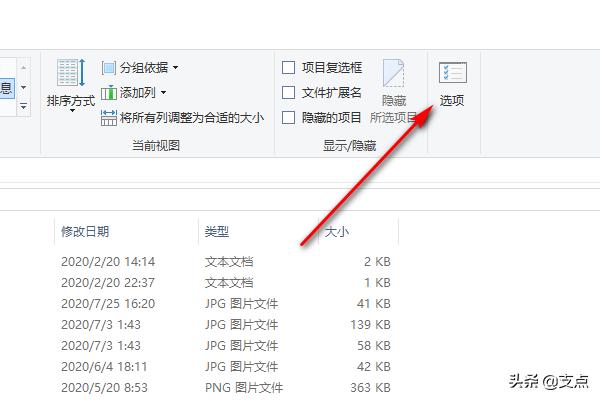
Task: Click the 58 KB size cell
Action: (x=374, y=346)
